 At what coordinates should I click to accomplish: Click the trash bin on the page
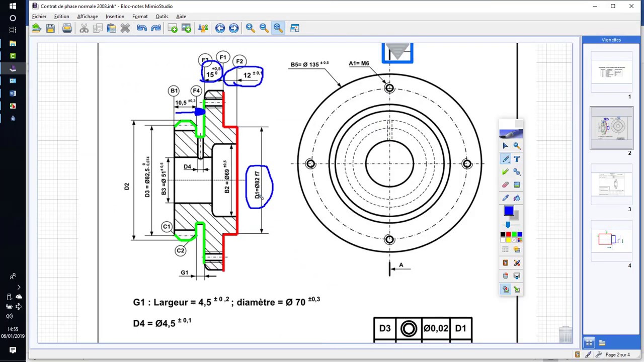pos(565,334)
